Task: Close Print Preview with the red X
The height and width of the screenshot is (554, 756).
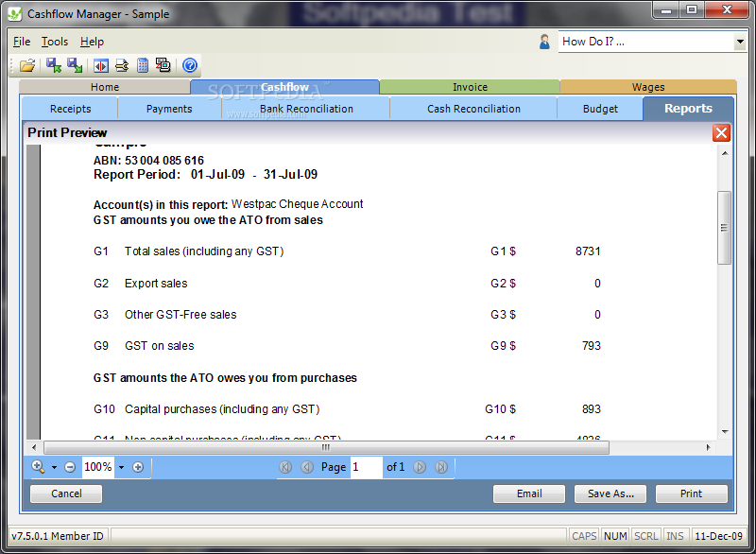Action: pyautogui.click(x=721, y=133)
